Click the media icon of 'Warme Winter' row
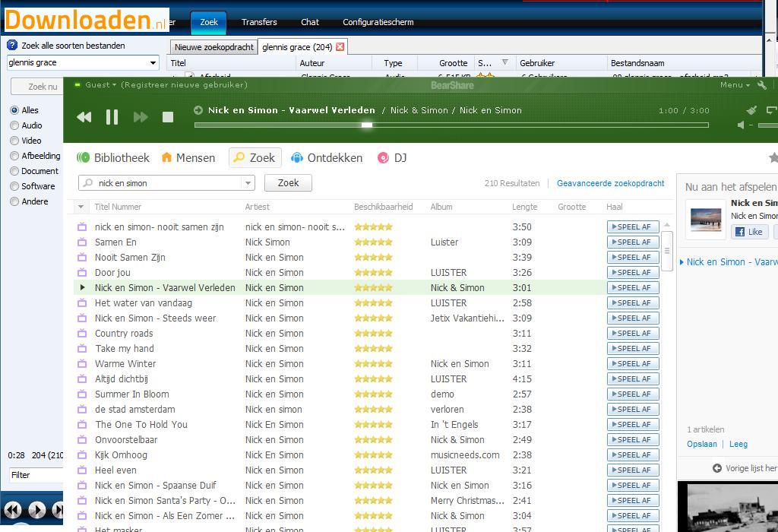The image size is (778, 532). (x=82, y=364)
